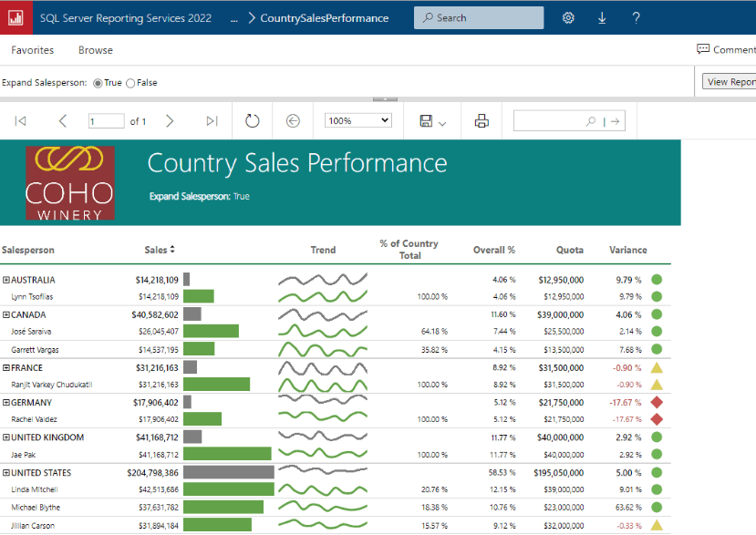Click the page number input field
This screenshot has height=535, width=756.
click(x=106, y=121)
